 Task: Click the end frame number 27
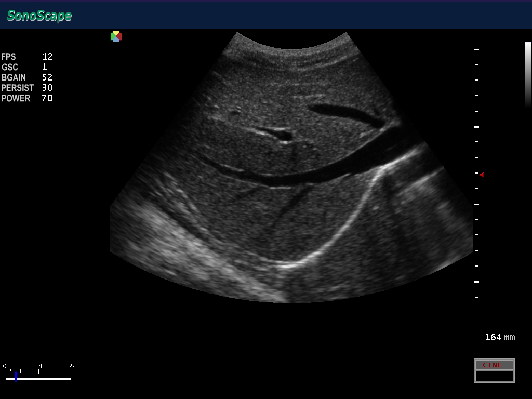point(72,366)
